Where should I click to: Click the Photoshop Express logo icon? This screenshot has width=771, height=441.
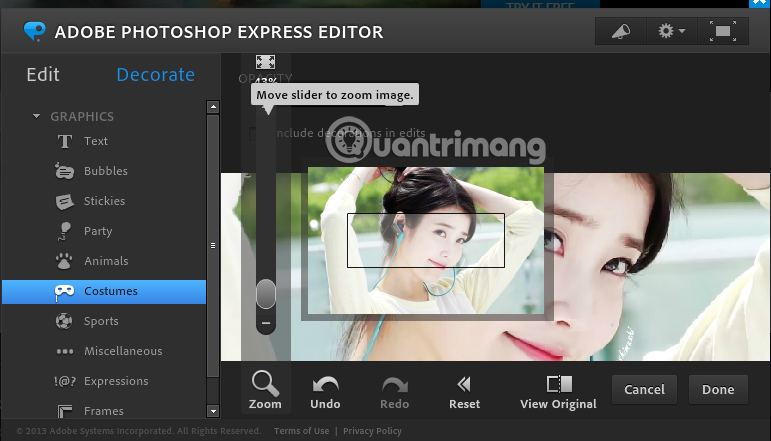tap(34, 31)
